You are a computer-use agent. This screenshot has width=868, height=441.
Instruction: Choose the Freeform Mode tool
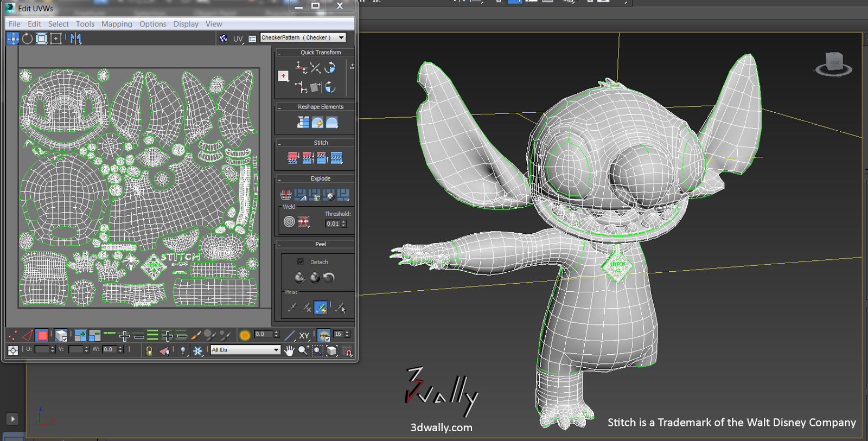pos(56,39)
